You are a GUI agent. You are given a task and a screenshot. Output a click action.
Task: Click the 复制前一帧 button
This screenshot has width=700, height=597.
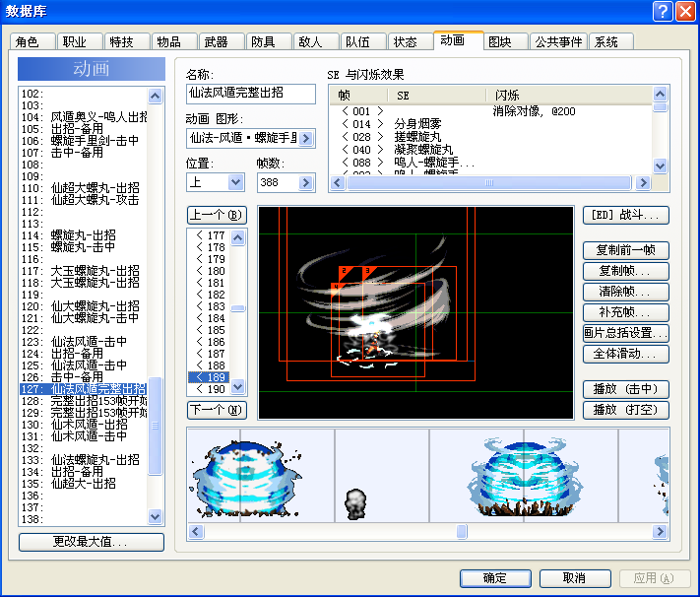(x=626, y=250)
